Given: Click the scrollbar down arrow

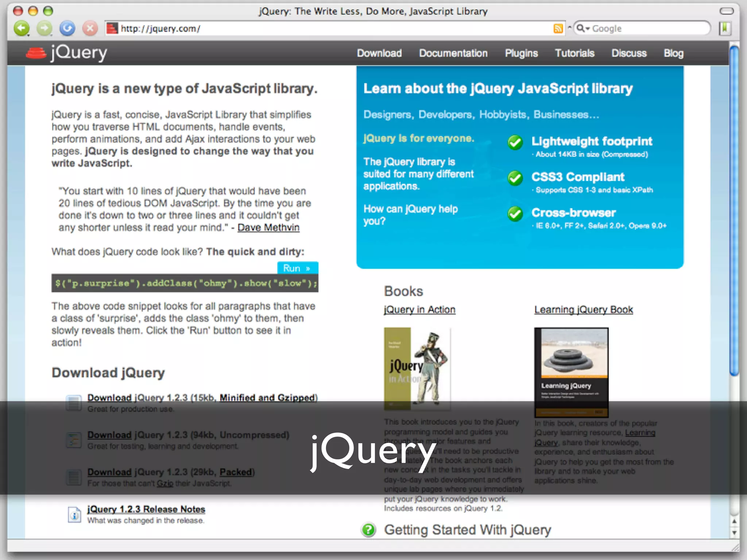Looking at the screenshot, I should (x=734, y=533).
